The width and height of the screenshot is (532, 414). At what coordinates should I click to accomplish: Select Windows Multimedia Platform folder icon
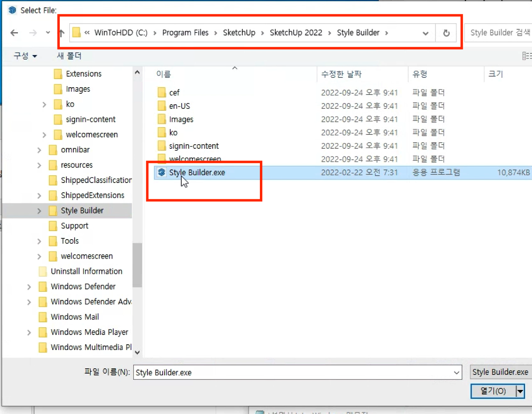[x=42, y=347]
